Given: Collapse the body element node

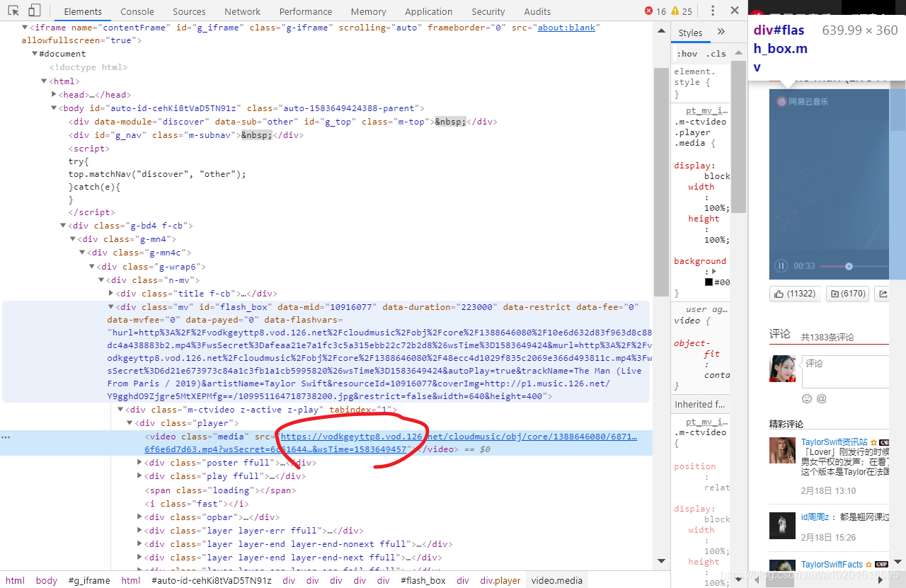Looking at the screenshot, I should (x=54, y=108).
